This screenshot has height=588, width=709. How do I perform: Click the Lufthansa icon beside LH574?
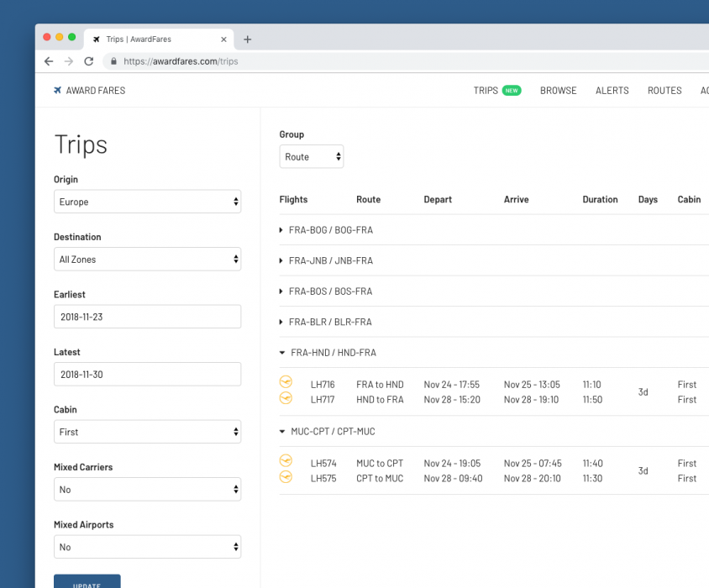286,461
